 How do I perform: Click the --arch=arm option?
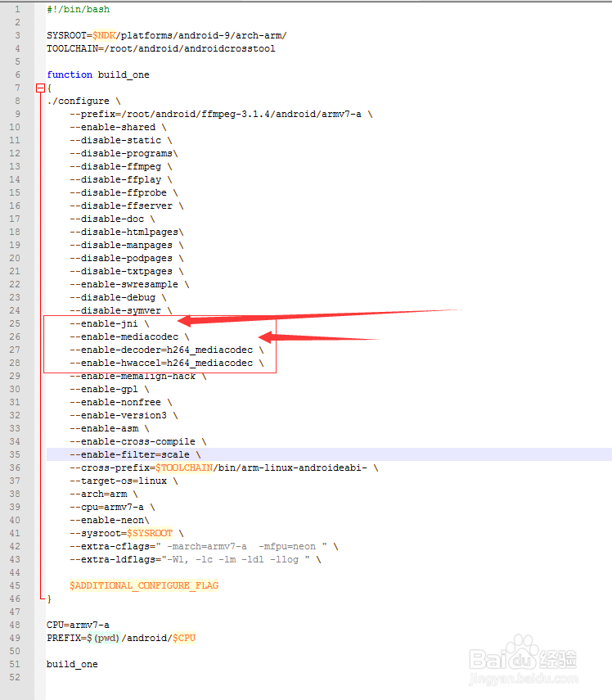pos(103,494)
